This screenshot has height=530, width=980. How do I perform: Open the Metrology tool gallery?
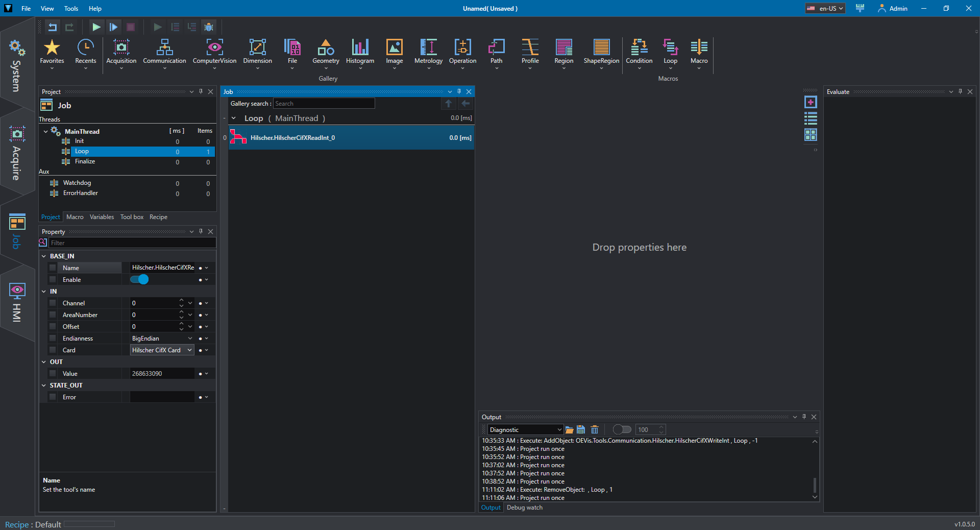click(428, 52)
